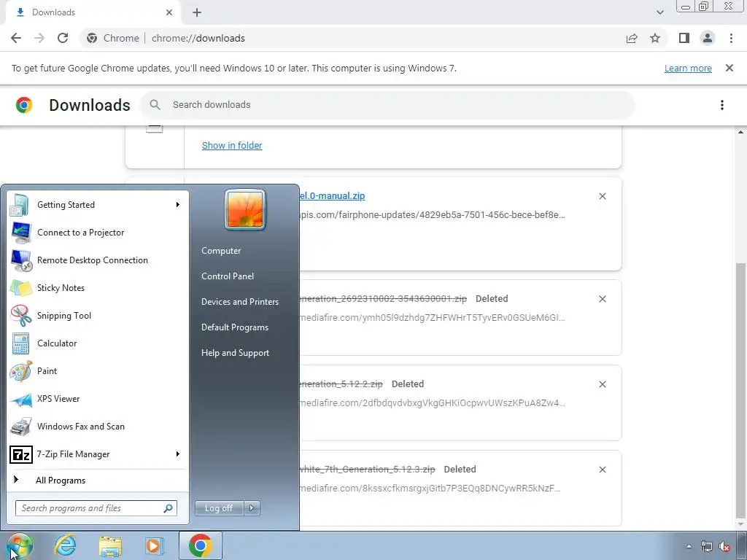The width and height of the screenshot is (747, 560).
Task: Click the Log off button
Action: [x=219, y=508]
